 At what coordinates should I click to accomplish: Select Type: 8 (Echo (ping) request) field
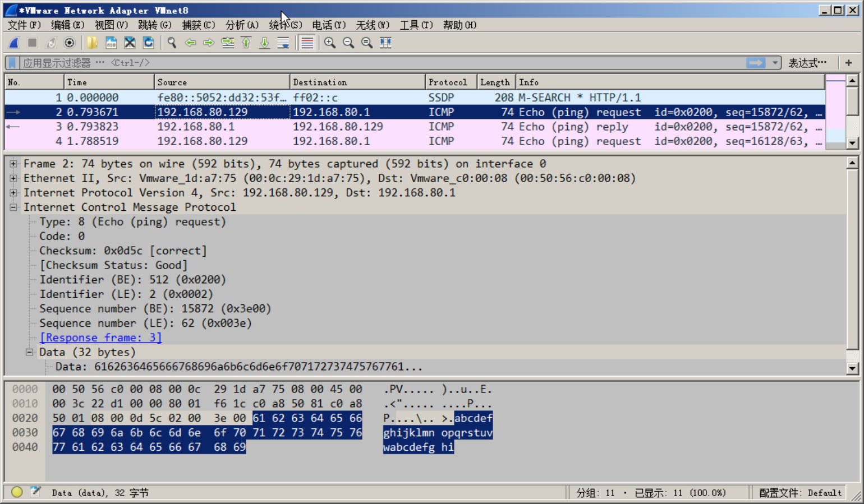(x=132, y=221)
